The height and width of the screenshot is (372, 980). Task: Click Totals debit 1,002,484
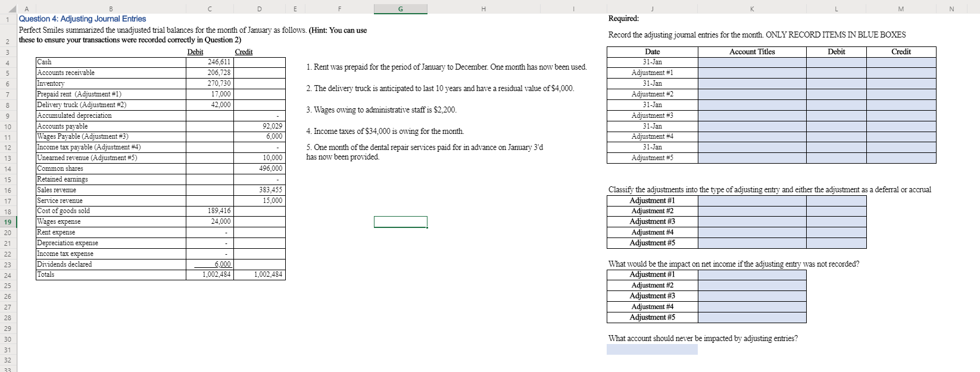tap(217, 274)
